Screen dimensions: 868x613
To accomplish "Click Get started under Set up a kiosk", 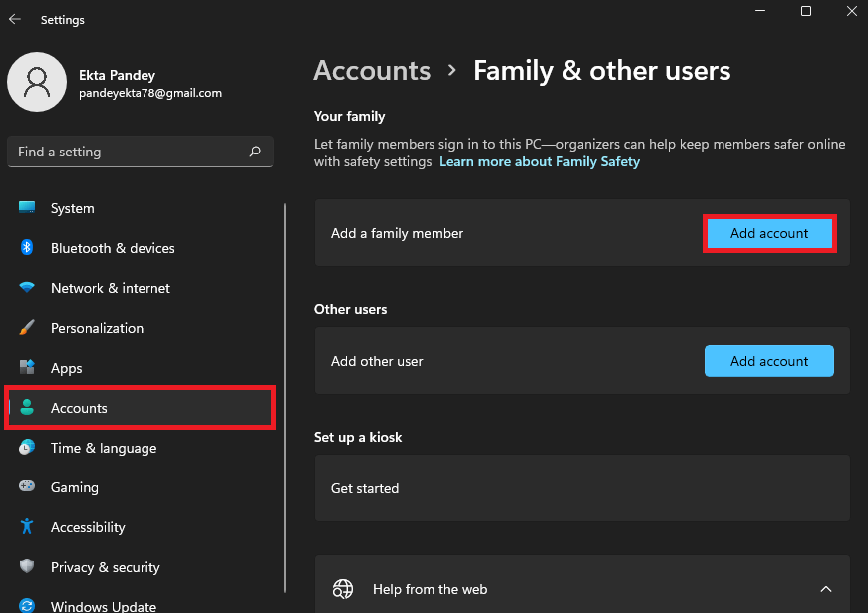I will click(365, 488).
